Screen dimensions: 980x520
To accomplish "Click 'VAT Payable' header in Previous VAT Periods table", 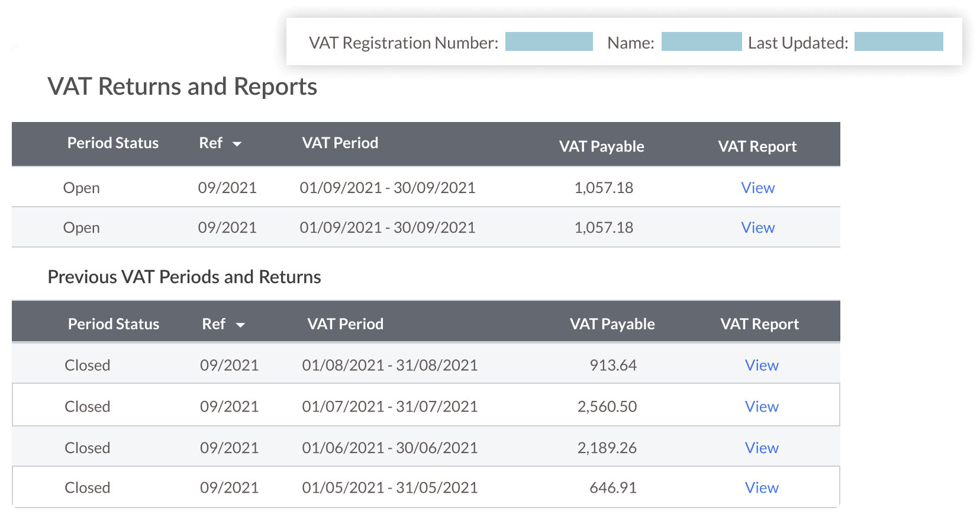I will click(x=612, y=325).
